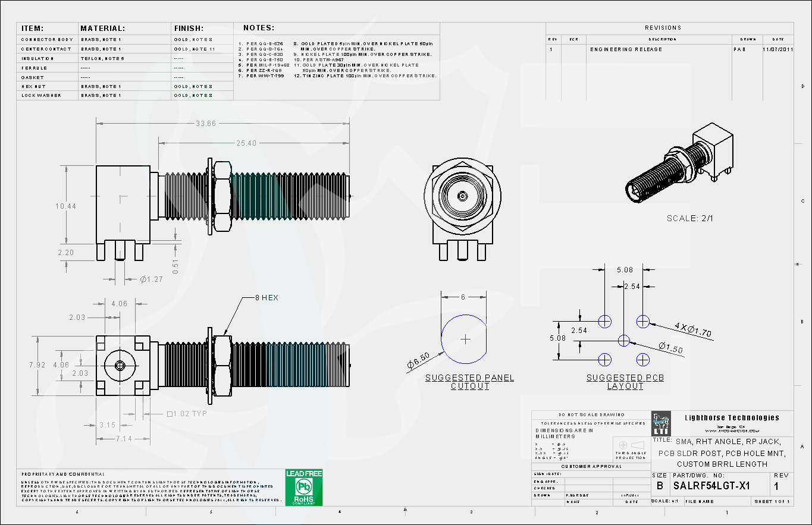Click the SUGGESTED PANEL CUTOUT caption

(x=469, y=382)
